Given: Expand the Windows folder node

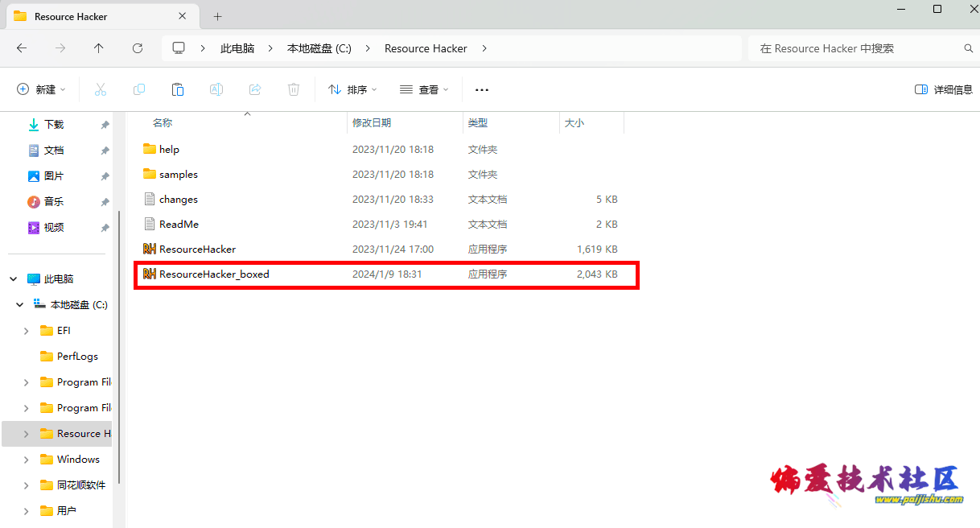Looking at the screenshot, I should point(27,460).
